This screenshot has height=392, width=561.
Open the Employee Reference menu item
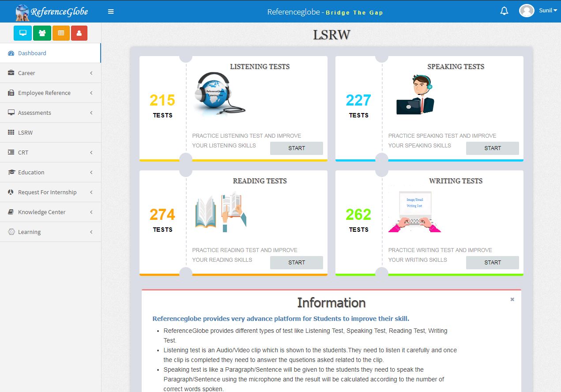pos(50,93)
